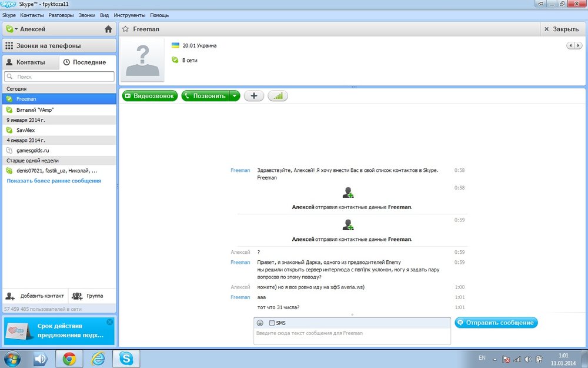Start a video call with Видеозвонок
Image resolution: width=588 pixels, height=368 pixels.
click(x=150, y=96)
